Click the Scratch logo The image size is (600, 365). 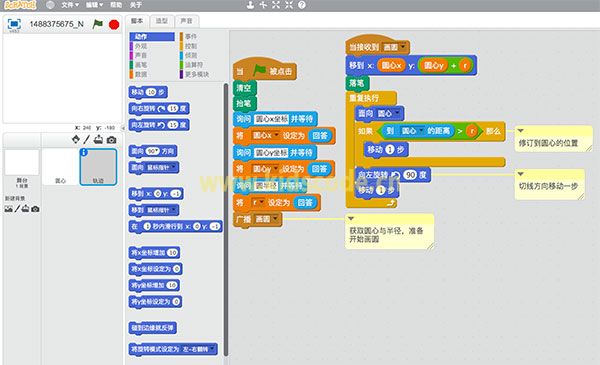coord(20,5)
